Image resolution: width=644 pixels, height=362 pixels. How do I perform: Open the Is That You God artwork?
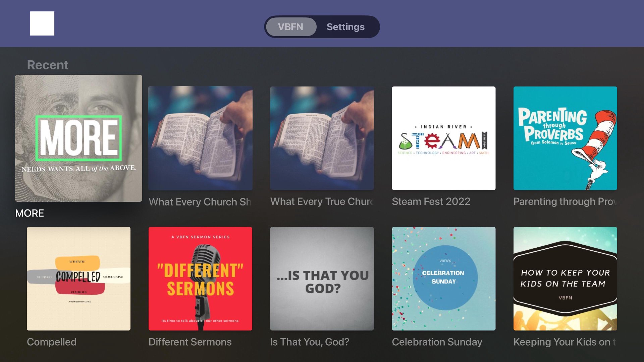click(322, 279)
